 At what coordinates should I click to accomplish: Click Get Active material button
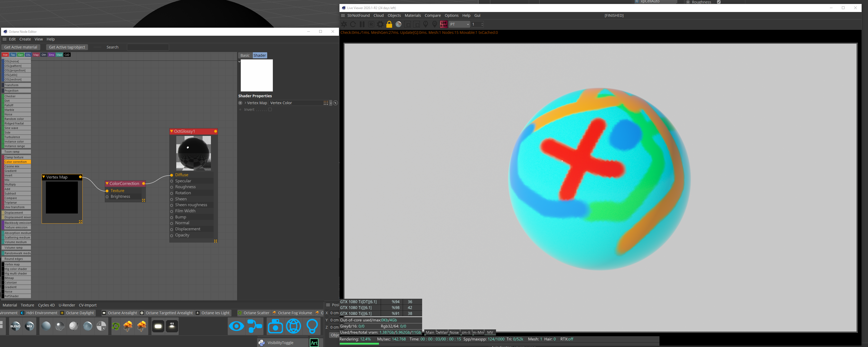coord(21,47)
